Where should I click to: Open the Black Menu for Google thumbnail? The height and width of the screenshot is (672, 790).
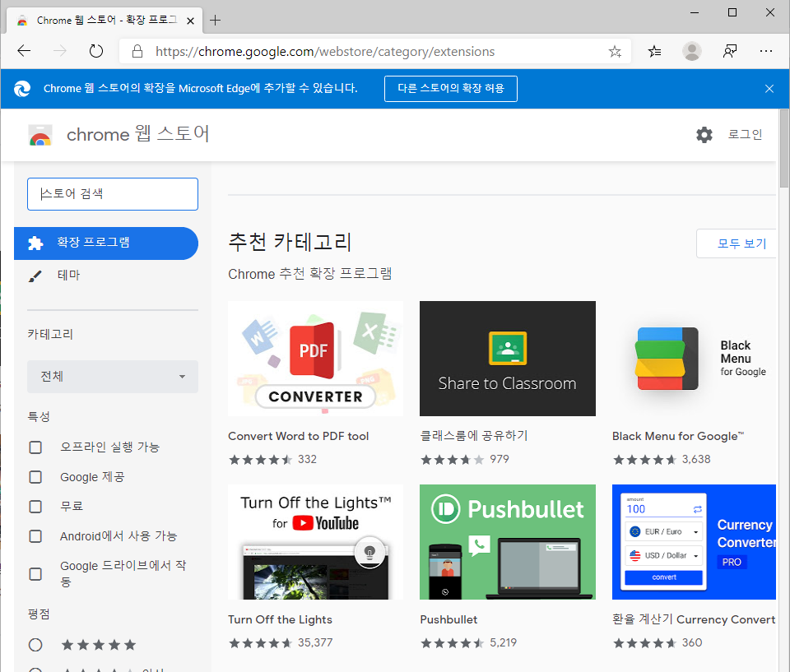coord(694,359)
